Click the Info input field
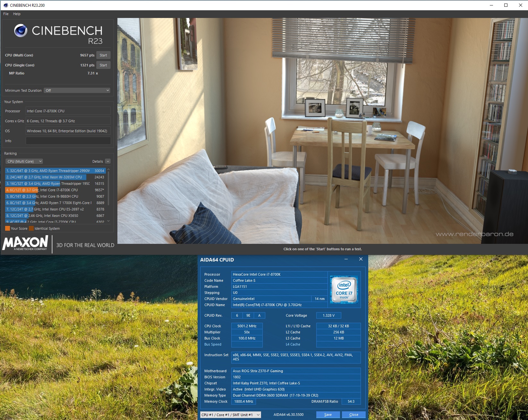The width and height of the screenshot is (528, 420). pos(68,141)
